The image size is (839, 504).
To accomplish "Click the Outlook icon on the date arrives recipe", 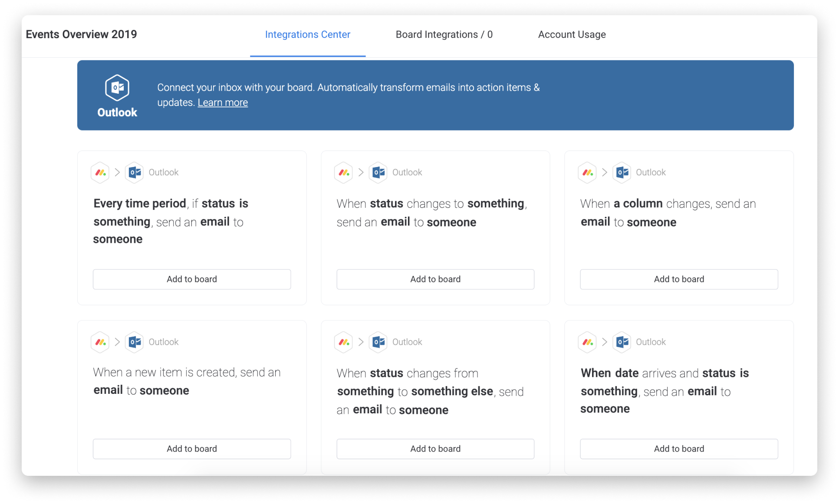I will [x=622, y=342].
